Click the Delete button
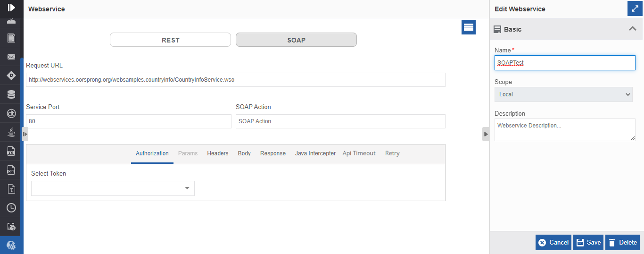Image resolution: width=644 pixels, height=254 pixels. [622, 243]
